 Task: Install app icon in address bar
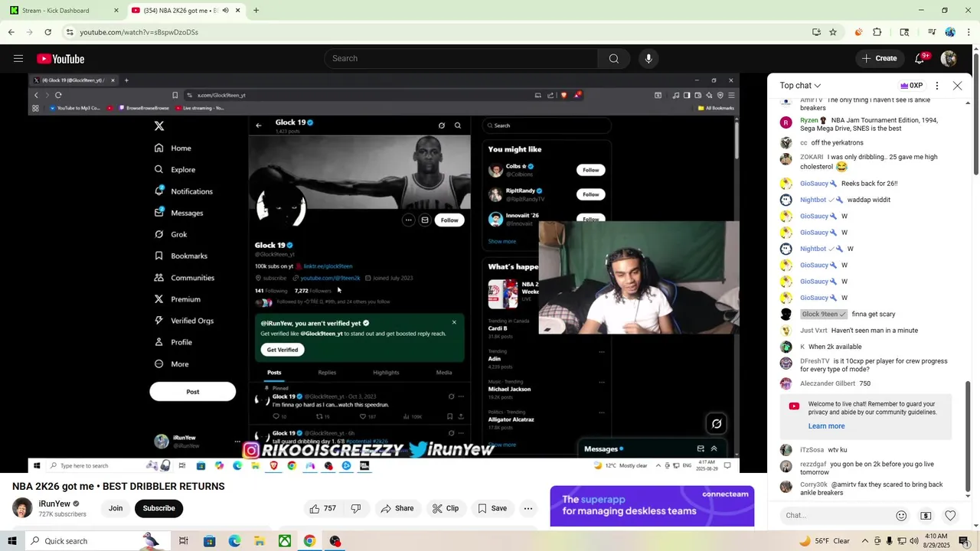tap(816, 32)
